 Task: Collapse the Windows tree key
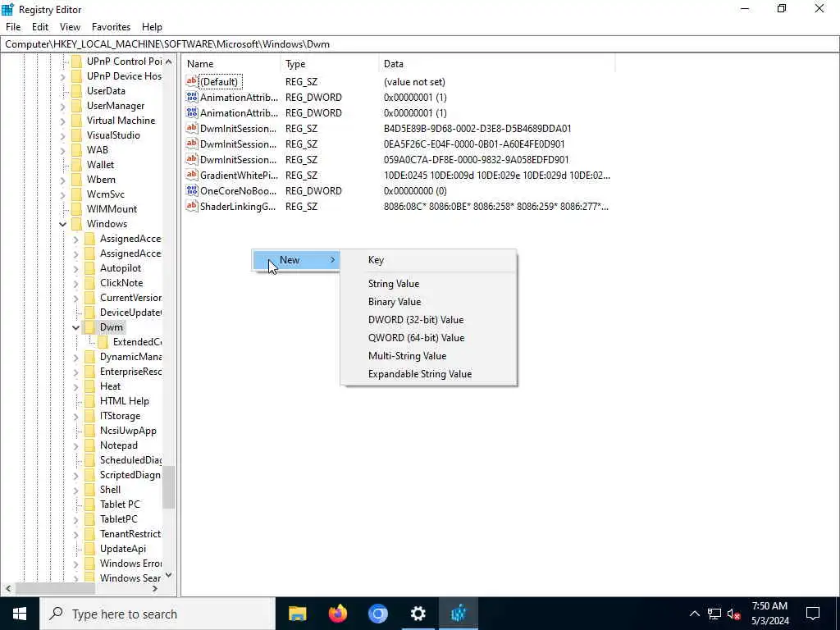click(x=62, y=224)
